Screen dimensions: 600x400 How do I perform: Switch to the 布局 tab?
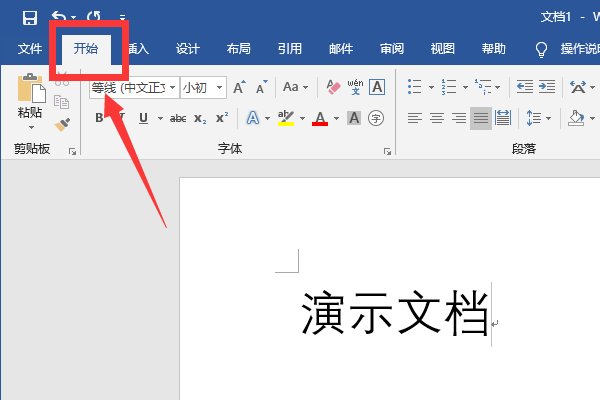(238, 49)
